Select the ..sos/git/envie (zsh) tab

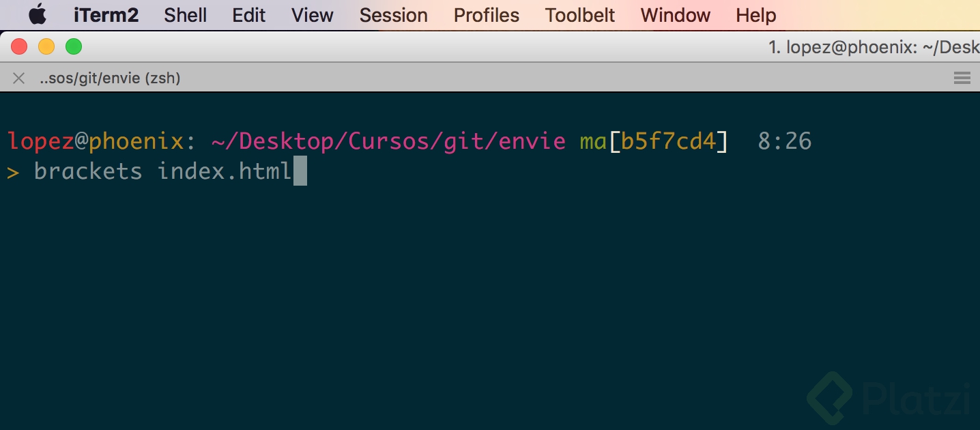[x=110, y=78]
